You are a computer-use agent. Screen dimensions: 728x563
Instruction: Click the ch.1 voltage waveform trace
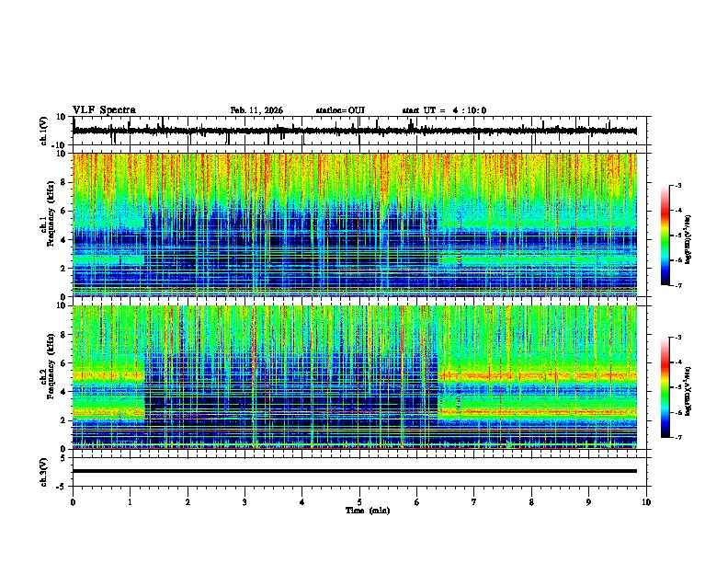coord(355,131)
